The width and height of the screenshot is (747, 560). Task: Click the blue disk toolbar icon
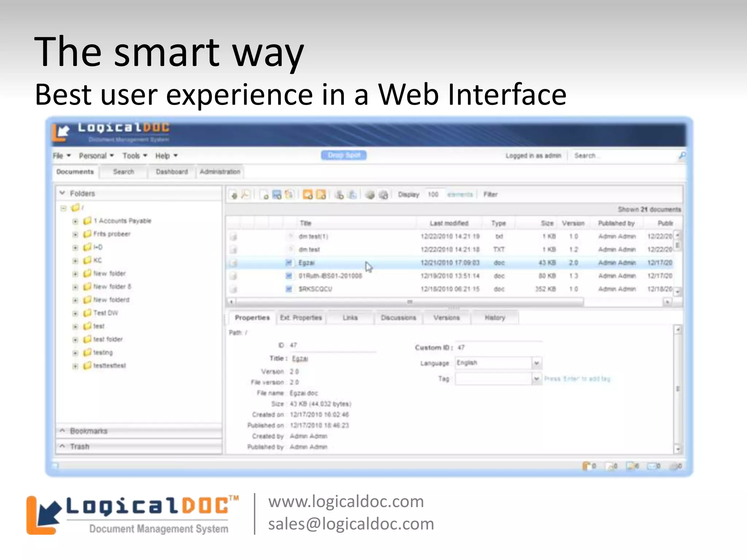277,195
